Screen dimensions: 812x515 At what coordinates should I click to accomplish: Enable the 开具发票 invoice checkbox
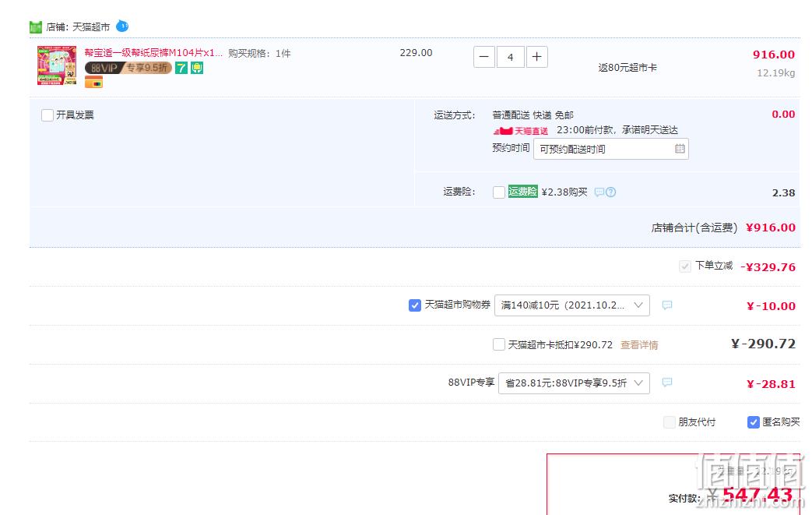[x=47, y=115]
